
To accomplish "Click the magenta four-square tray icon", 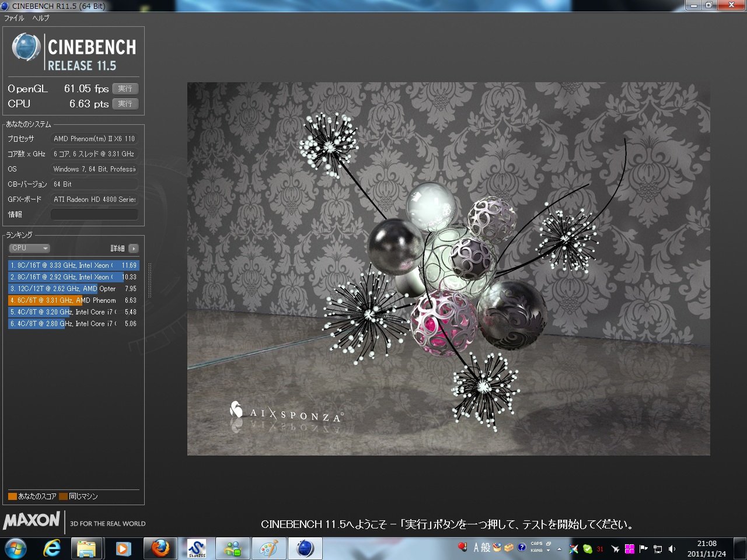I will click(x=630, y=549).
